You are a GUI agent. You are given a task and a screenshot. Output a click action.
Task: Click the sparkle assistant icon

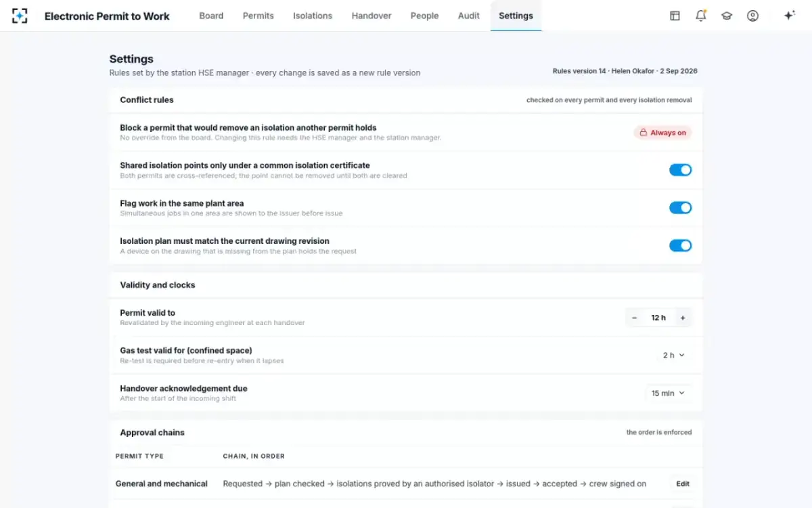(x=789, y=16)
